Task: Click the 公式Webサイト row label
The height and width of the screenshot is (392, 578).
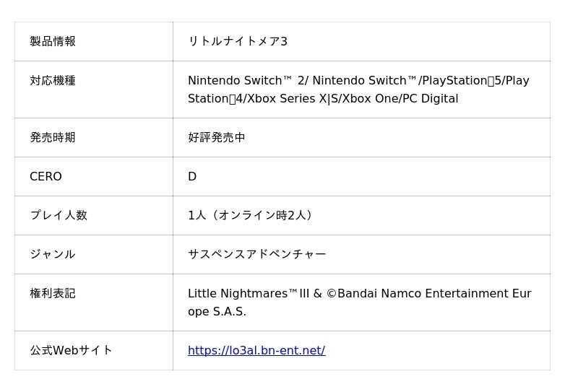Action: (x=71, y=351)
